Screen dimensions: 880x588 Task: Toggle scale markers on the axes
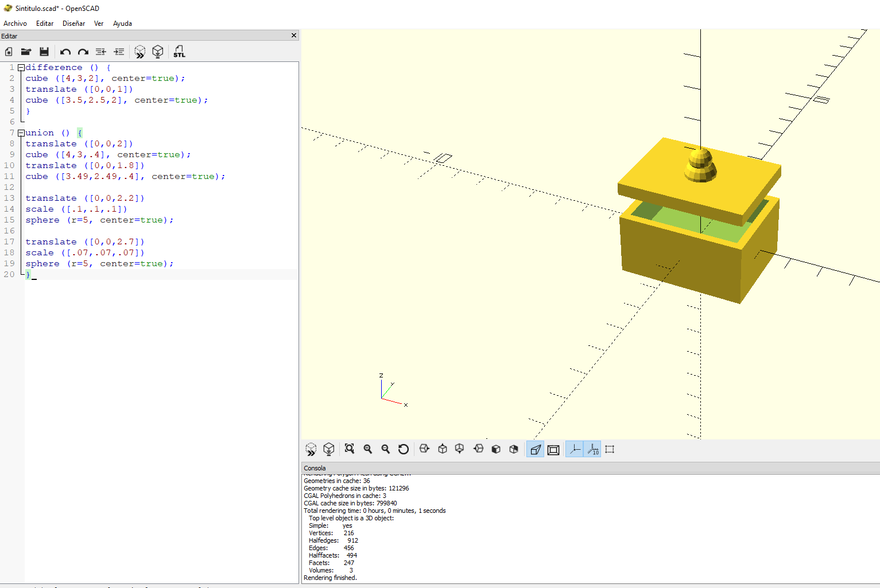tap(593, 449)
